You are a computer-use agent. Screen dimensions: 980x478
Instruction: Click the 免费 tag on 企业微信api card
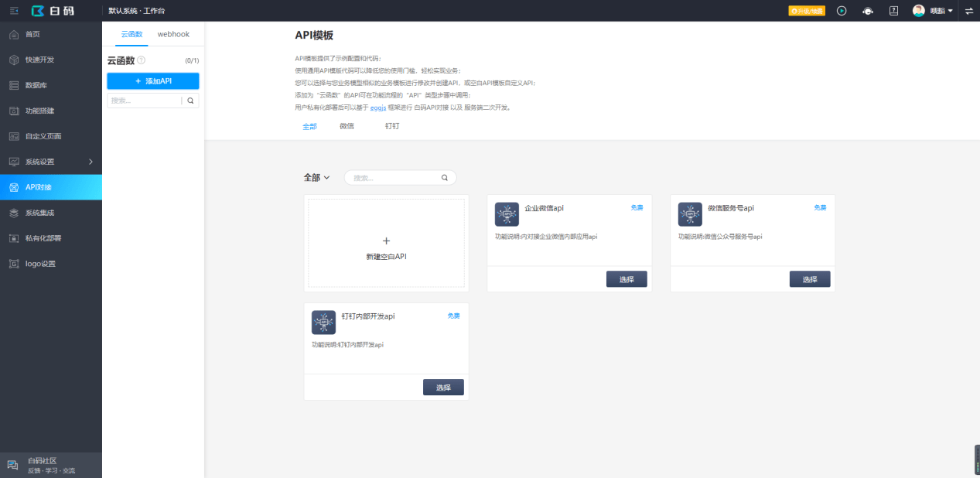tap(637, 207)
